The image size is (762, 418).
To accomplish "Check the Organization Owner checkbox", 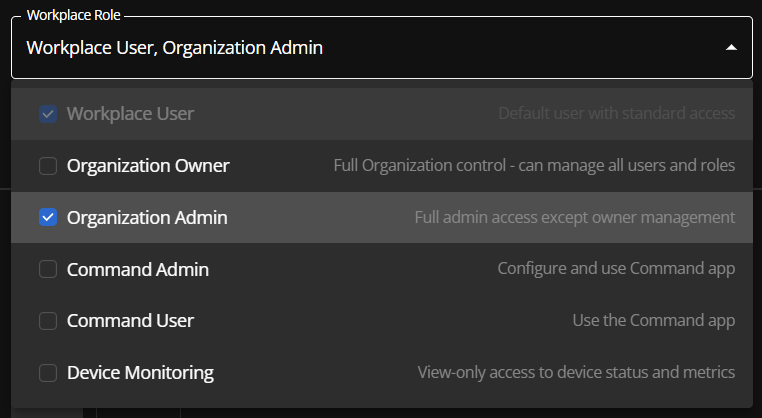I will (x=48, y=166).
